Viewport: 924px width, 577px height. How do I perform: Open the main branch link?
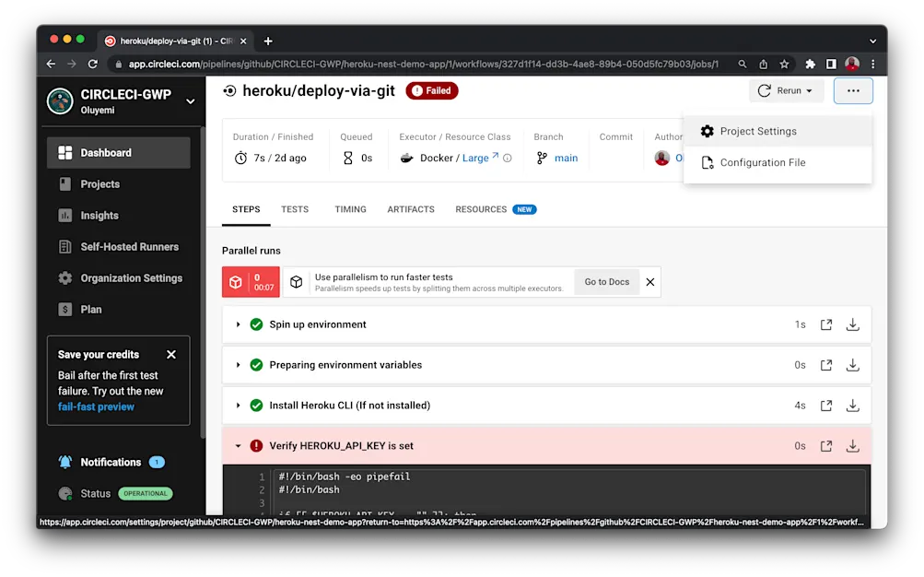[x=566, y=158]
